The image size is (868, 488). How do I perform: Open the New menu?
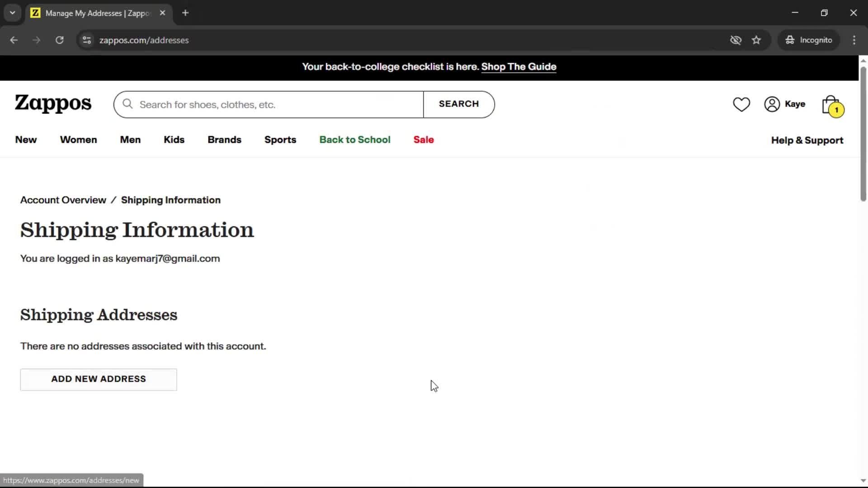[x=26, y=140]
